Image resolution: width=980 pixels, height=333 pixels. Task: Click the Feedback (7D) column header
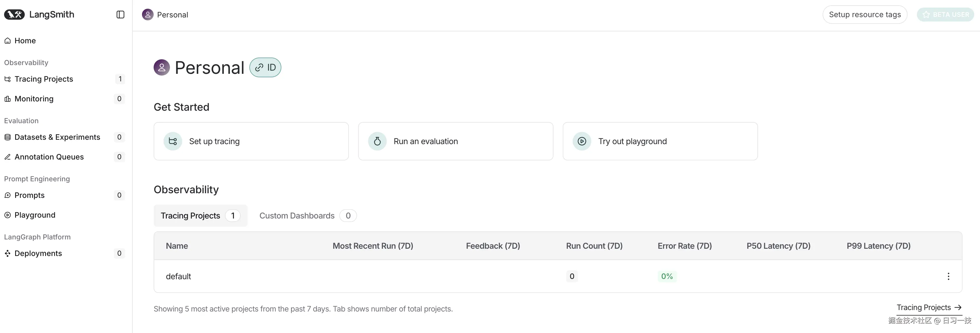(493, 246)
